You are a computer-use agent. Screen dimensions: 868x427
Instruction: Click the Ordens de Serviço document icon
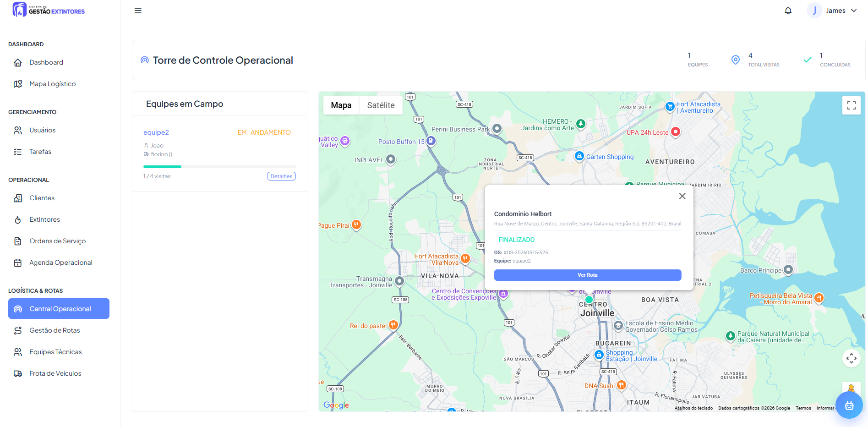coord(18,241)
